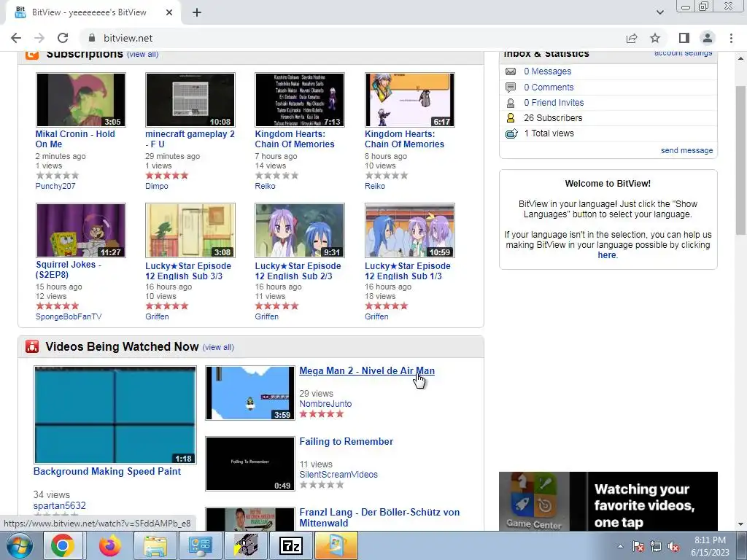Open 7-Zip from the taskbar
The width and height of the screenshot is (747, 560).
pyautogui.click(x=291, y=545)
